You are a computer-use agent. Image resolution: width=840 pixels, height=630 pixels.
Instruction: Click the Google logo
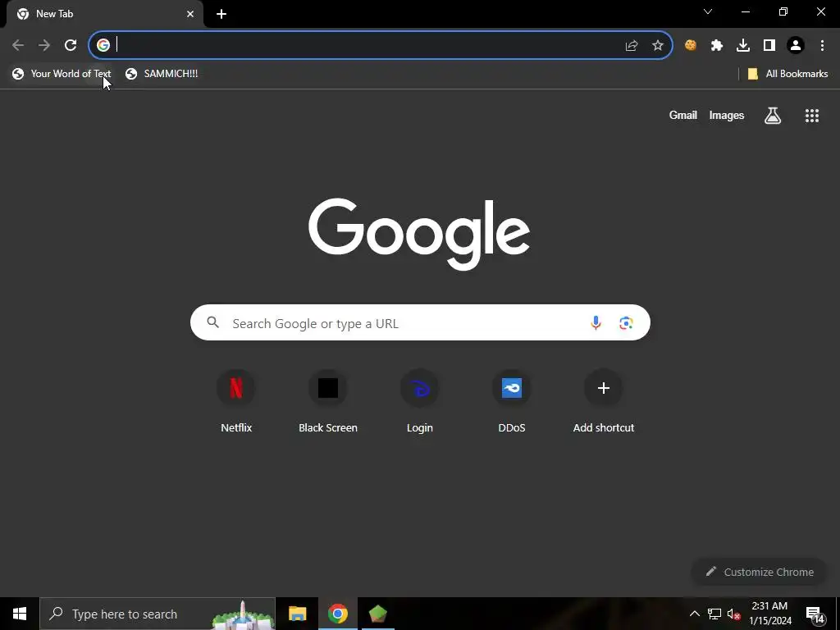point(419,234)
